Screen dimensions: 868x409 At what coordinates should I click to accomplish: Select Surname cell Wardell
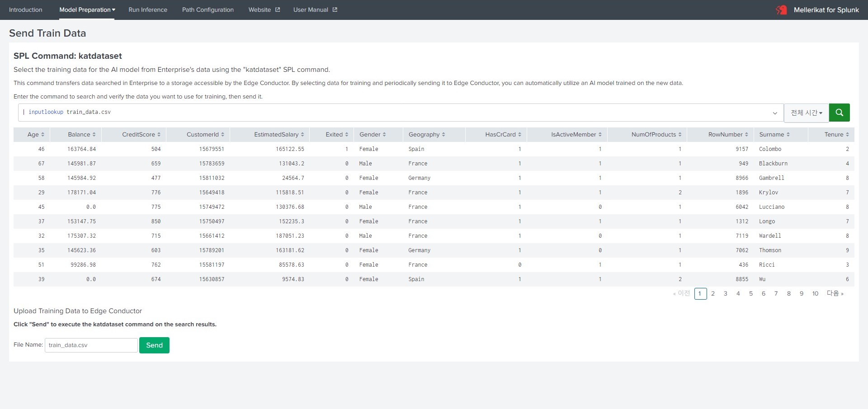coord(770,236)
